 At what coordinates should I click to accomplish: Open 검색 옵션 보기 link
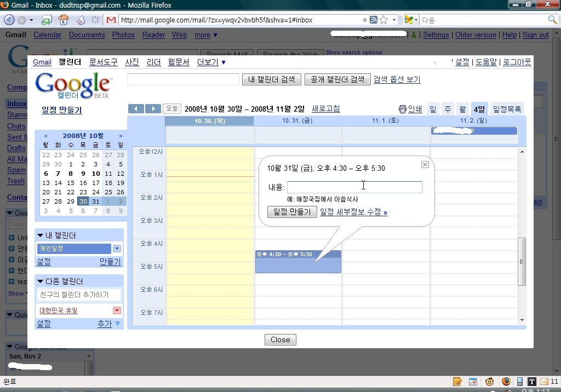pos(397,79)
